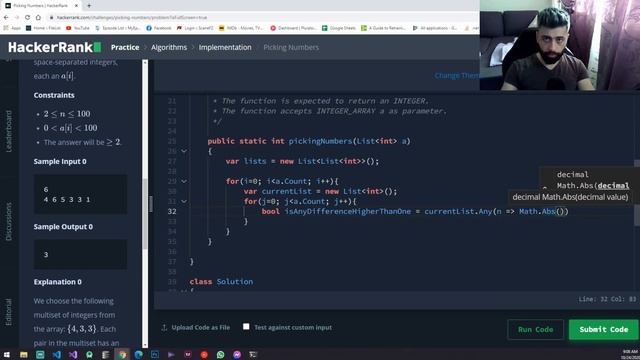The height and width of the screenshot is (360, 640).
Task: Click Upload Code as File link
Action: 200,327
